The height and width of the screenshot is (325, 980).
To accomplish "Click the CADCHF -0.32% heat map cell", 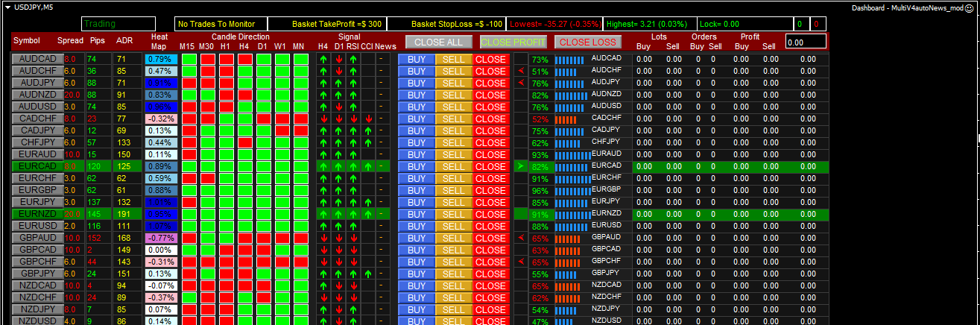I will point(160,119).
